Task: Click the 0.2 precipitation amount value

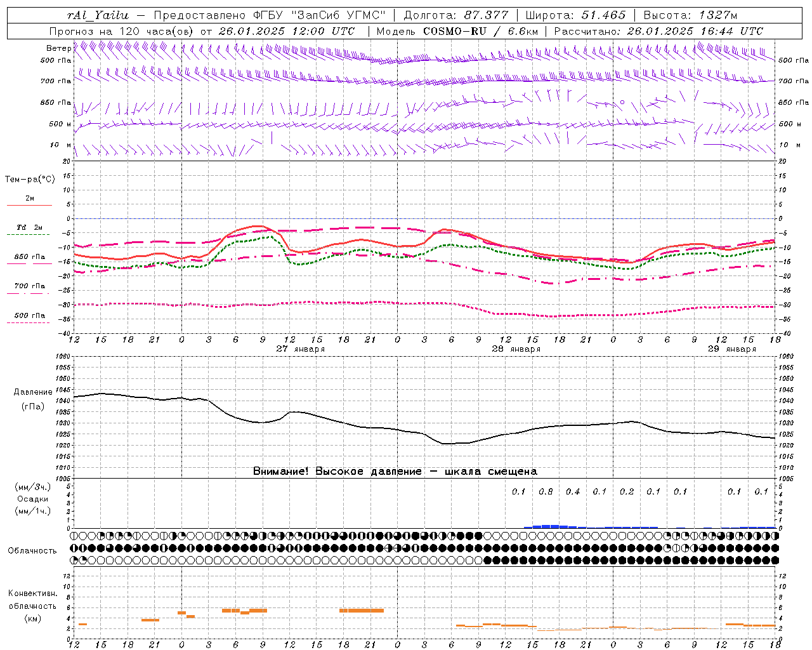Action: point(627,491)
